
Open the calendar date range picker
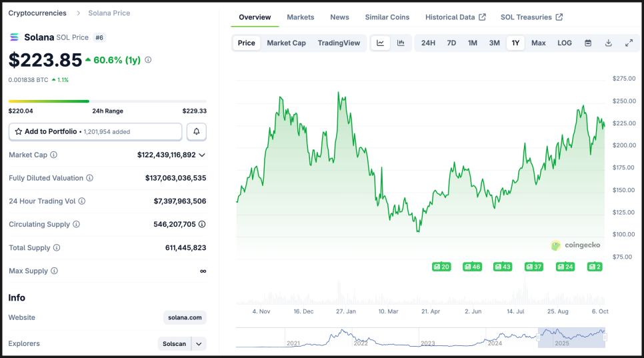point(588,43)
